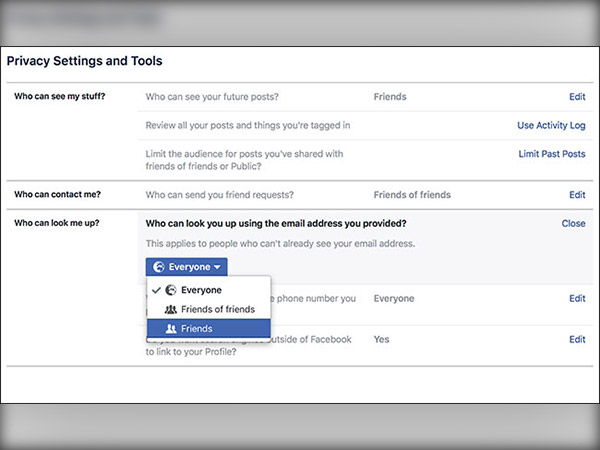600x450 pixels.
Task: Close the email address lookup setting
Action: [x=573, y=223]
